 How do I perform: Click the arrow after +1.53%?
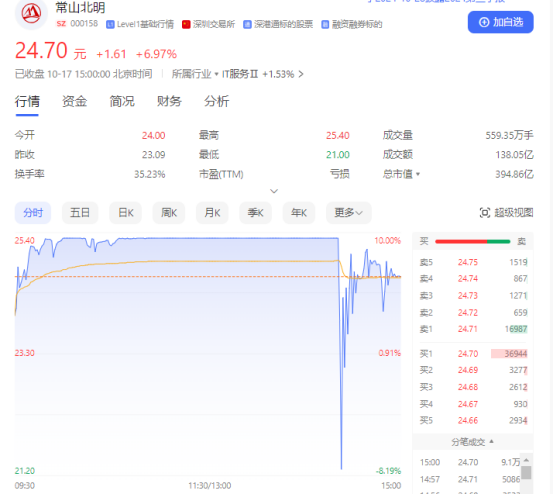(301, 74)
